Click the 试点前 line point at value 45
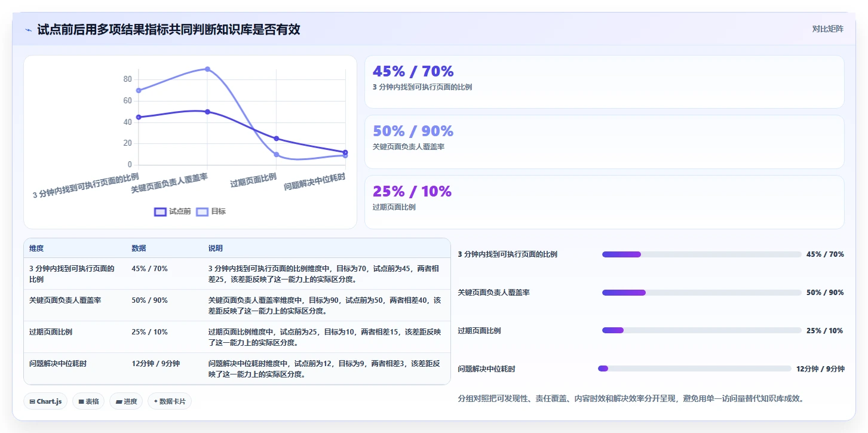Image resolution: width=868 pixels, height=433 pixels. (139, 117)
